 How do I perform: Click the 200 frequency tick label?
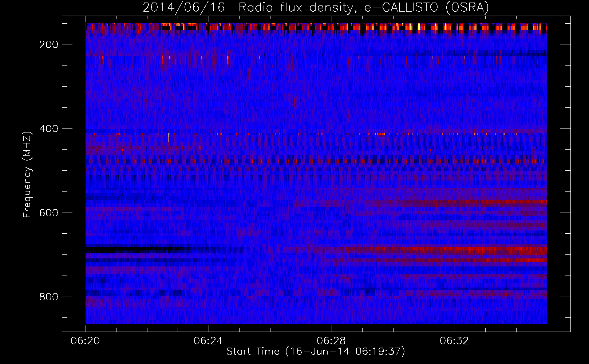[49, 44]
